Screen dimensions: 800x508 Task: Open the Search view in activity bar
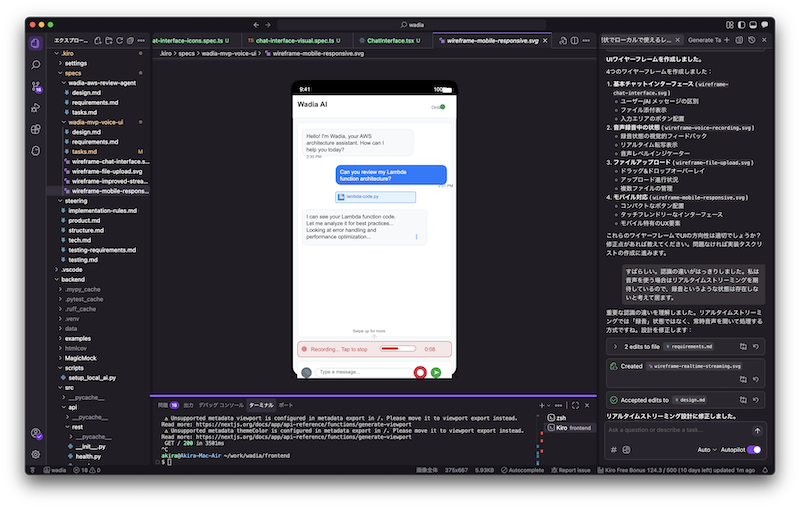(35, 65)
